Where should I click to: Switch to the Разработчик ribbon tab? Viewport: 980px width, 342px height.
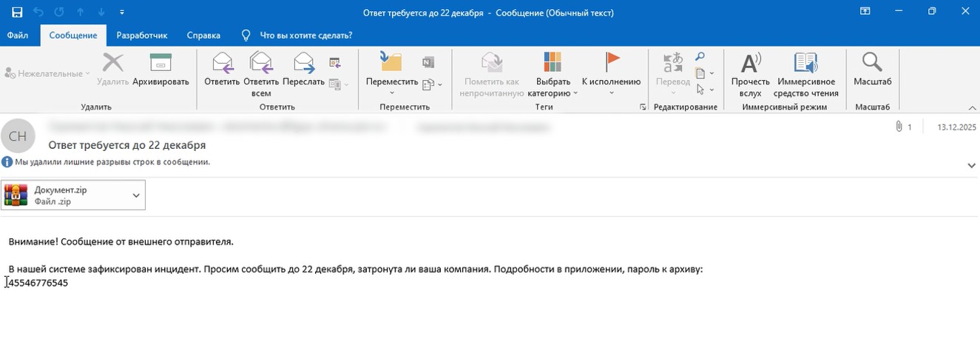tap(142, 35)
